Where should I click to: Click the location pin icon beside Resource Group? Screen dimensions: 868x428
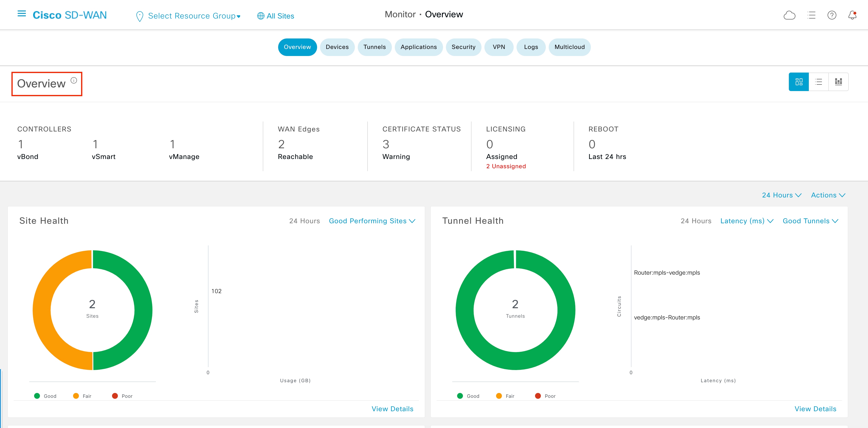coord(140,16)
